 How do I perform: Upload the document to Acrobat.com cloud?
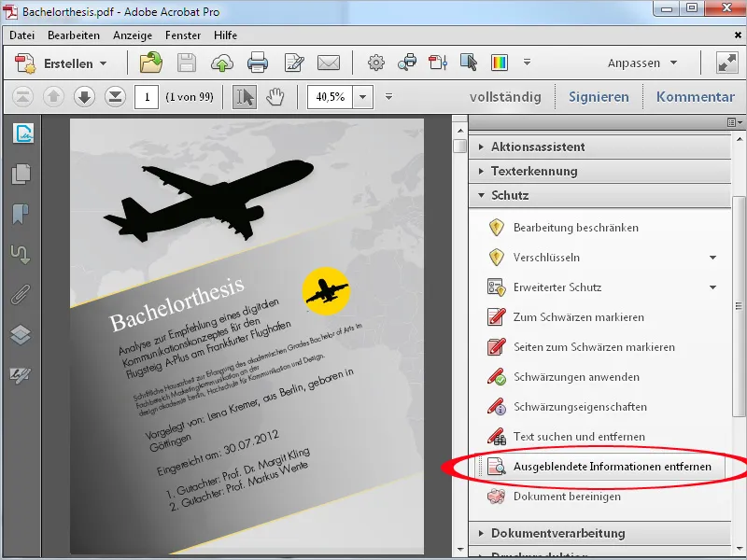220,63
